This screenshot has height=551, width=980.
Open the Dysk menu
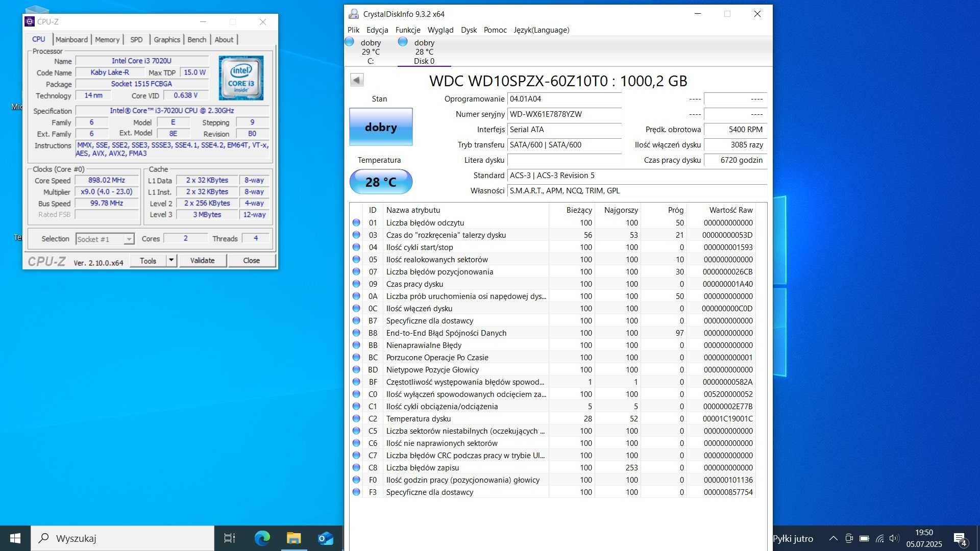click(x=469, y=30)
